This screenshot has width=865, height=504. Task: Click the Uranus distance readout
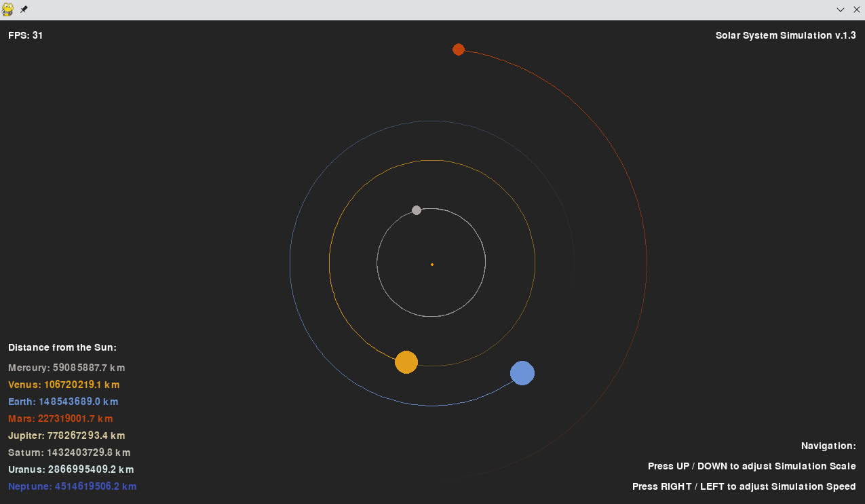point(71,469)
